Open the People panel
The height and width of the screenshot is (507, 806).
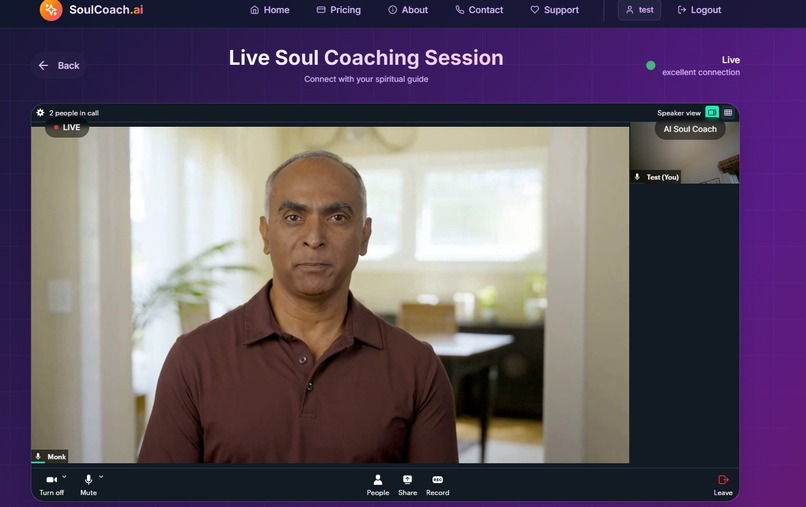click(x=378, y=485)
